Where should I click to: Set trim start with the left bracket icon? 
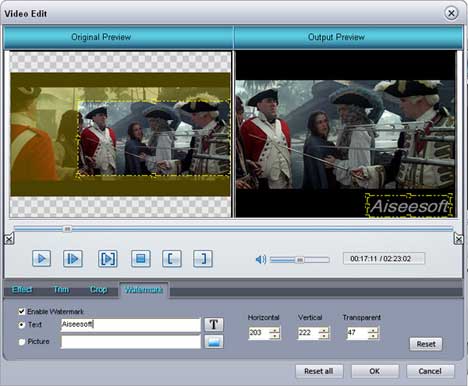172,258
